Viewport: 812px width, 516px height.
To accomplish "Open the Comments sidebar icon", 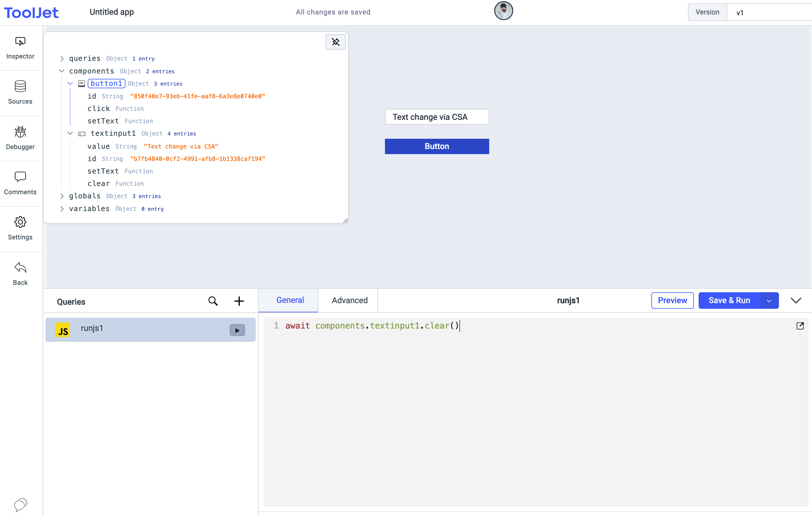I will pos(20,177).
